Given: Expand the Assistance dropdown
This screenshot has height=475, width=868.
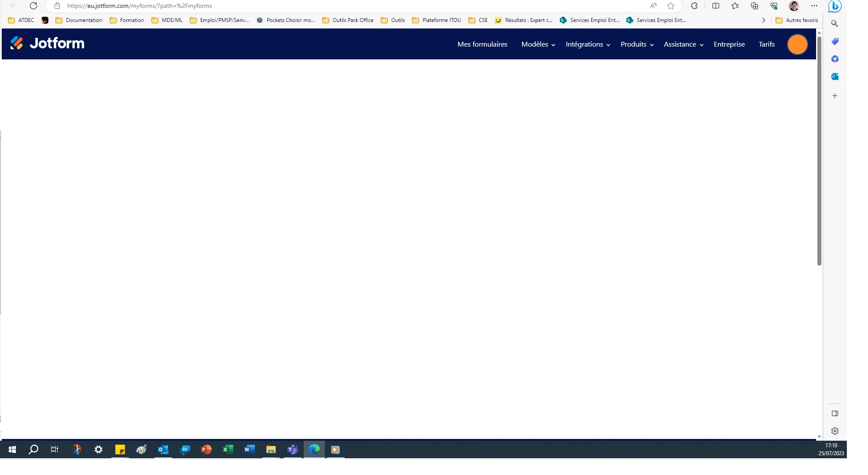Looking at the screenshot, I should click(680, 44).
